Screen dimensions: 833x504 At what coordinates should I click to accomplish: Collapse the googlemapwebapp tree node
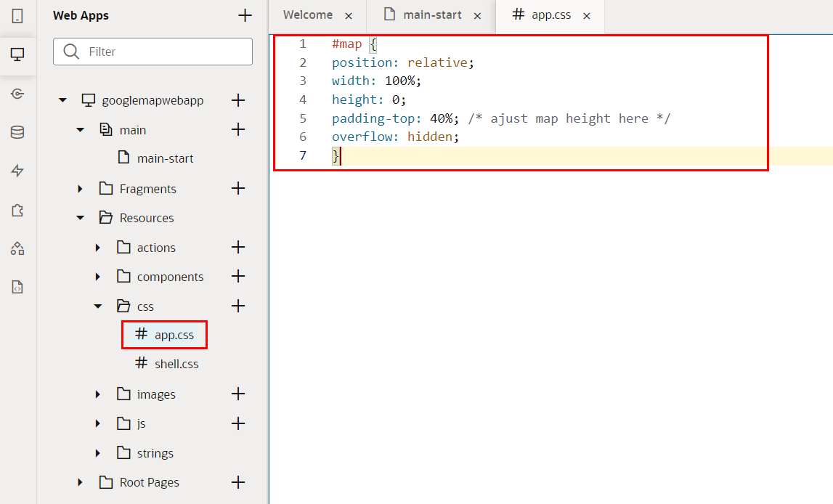63,100
